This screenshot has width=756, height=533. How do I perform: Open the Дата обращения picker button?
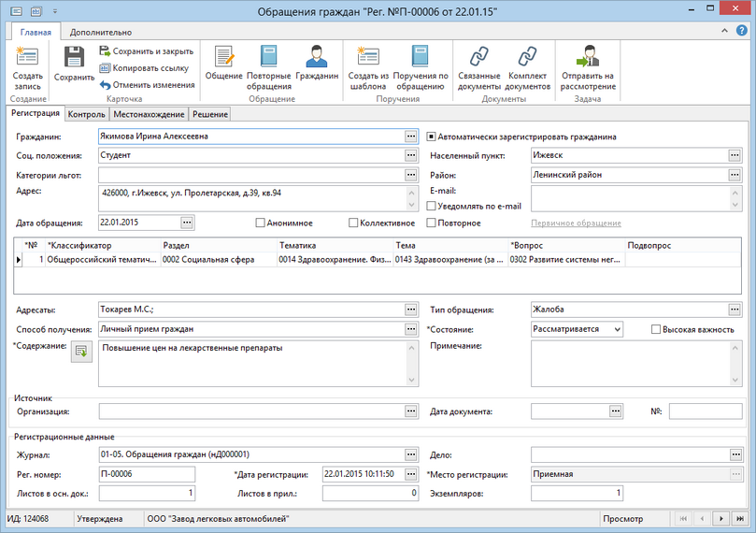[187, 223]
